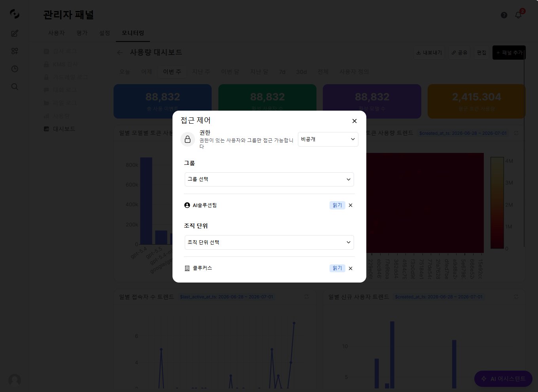This screenshot has height=392, width=538.
Task: Select 어제 time range
Action: (147, 72)
